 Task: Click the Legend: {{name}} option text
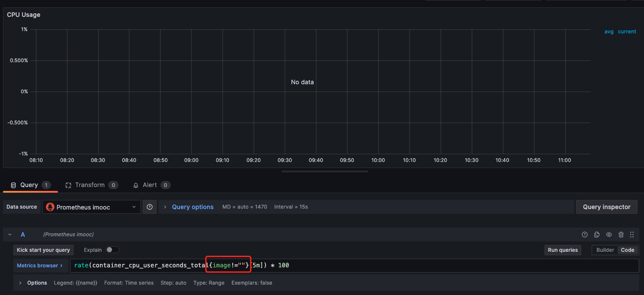(x=76, y=283)
